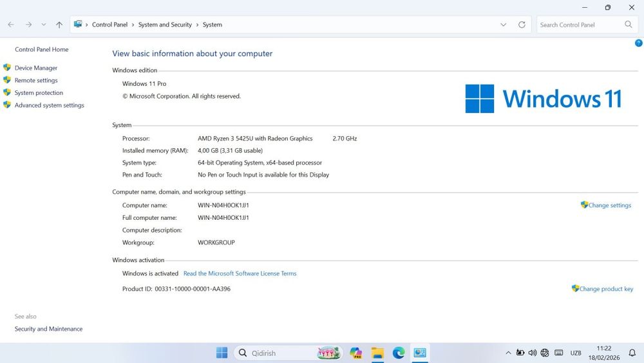Click the Windows 11 Pro edition text
The image size is (644, 363).
coord(144,83)
